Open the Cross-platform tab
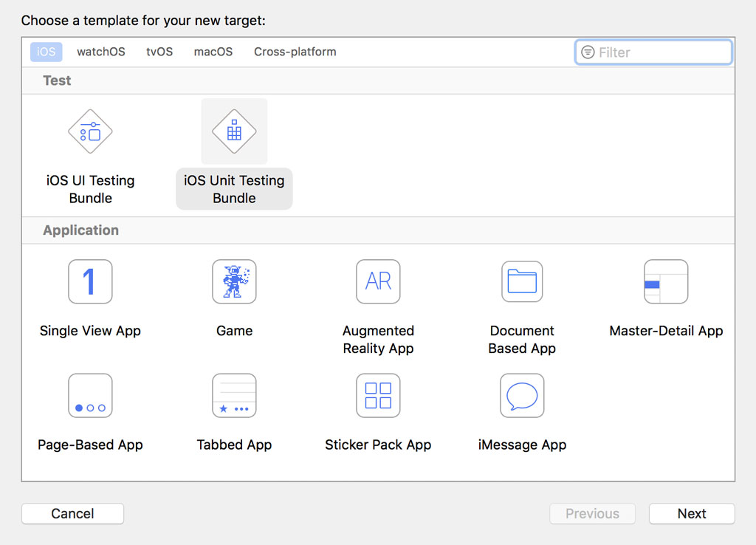This screenshot has width=756, height=545. tap(295, 52)
